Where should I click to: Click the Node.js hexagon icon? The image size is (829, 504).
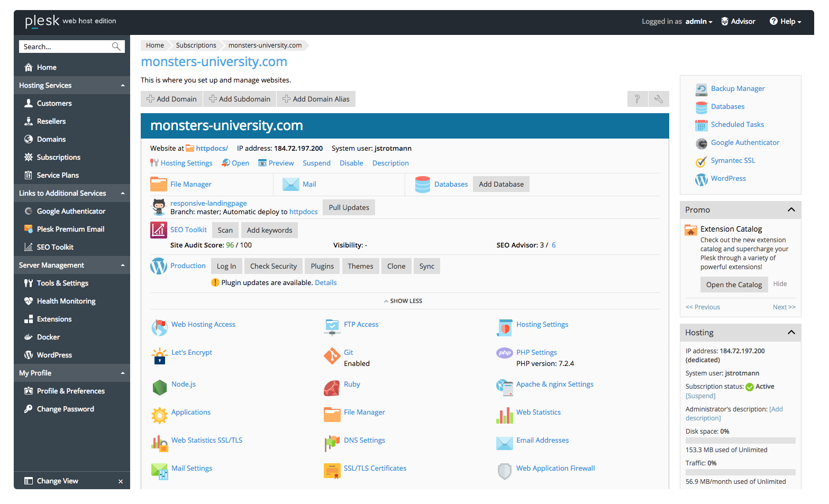(x=159, y=388)
